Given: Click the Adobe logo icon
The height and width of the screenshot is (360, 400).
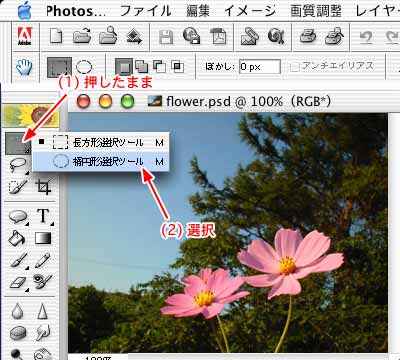Looking at the screenshot, I should click(x=25, y=36).
